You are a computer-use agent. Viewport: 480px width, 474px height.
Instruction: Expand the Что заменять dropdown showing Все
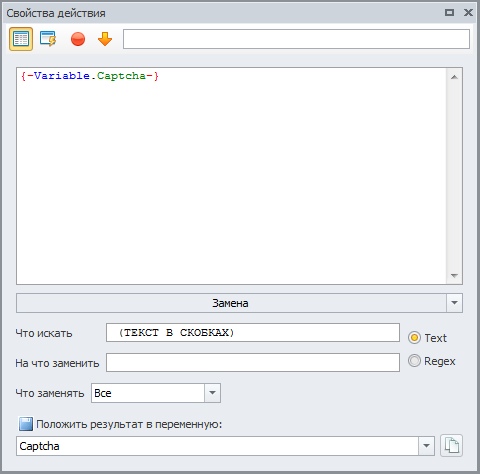coord(212,393)
